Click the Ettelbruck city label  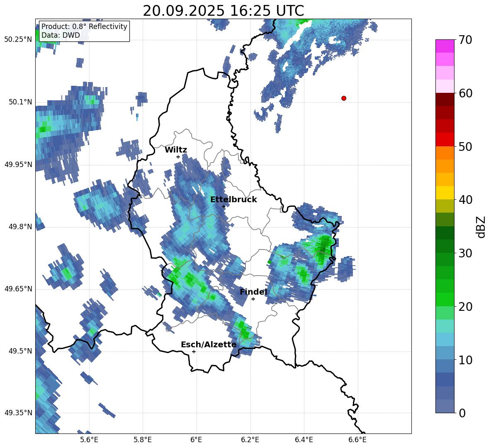233,200
